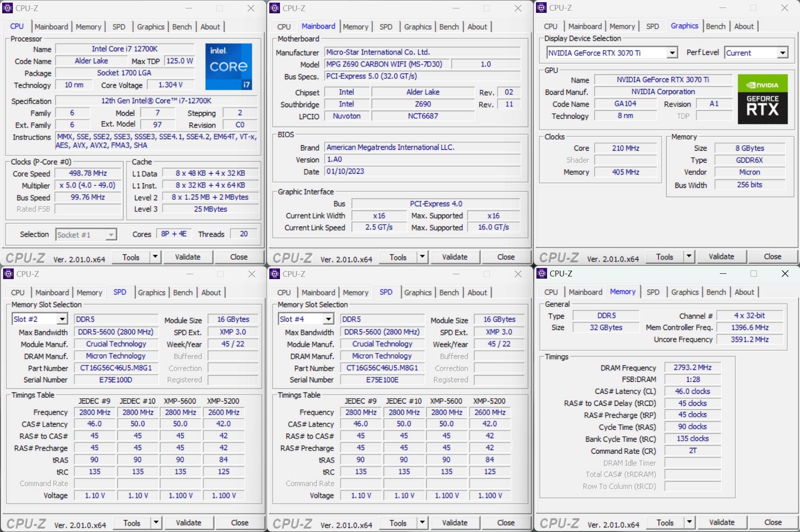Click the CPU-Z app icon in Mainboard window
800x532 pixels.
click(275, 8)
